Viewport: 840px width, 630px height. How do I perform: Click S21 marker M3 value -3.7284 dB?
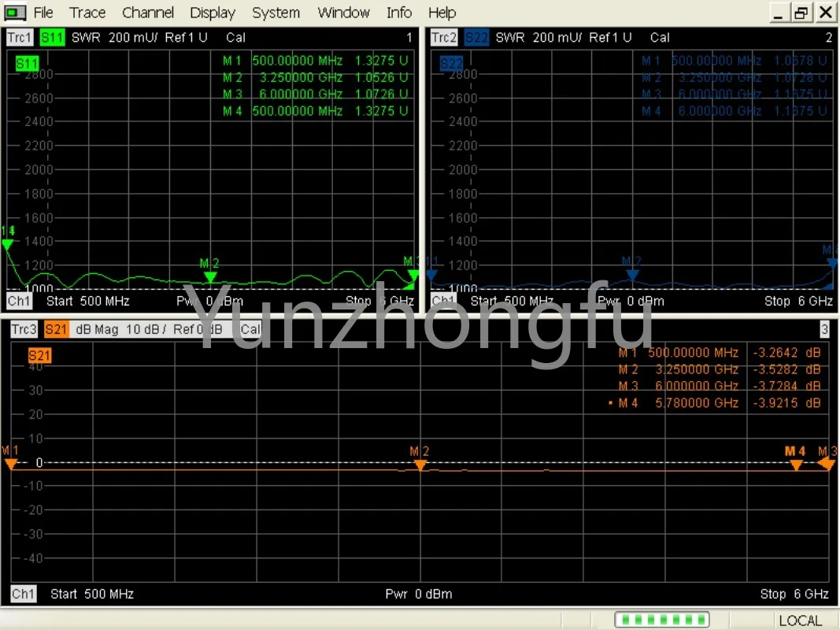pyautogui.click(x=786, y=386)
